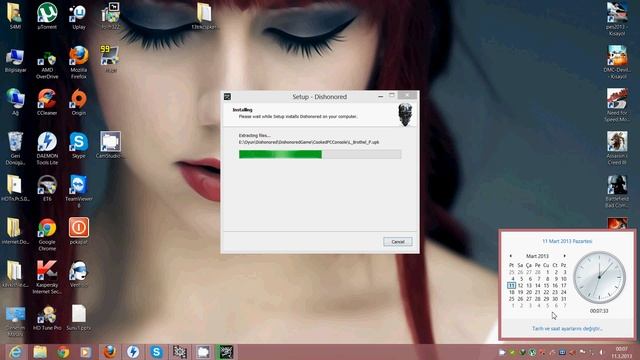Launch Mozilla Firefox from the desktop
640x360 pixels.
(x=78, y=62)
